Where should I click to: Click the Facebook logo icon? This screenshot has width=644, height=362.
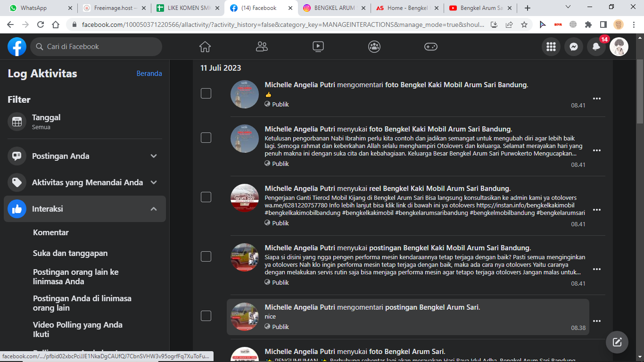(x=17, y=47)
